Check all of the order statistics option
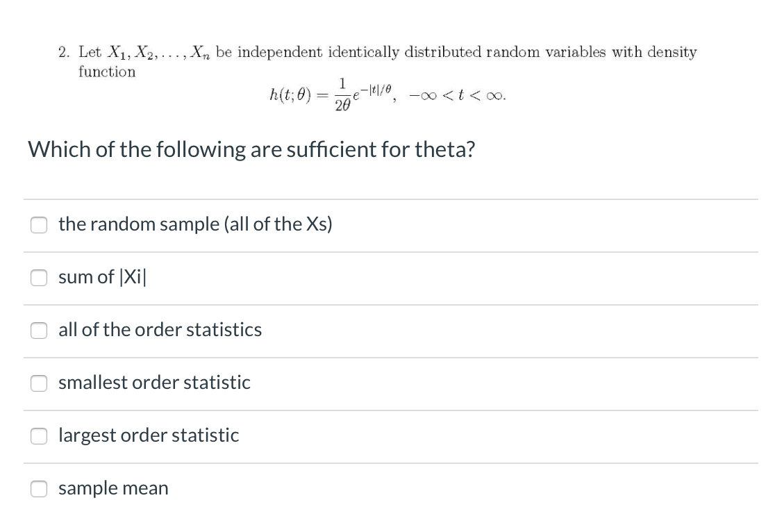Screen dimensions: 775x532 pos(39,331)
